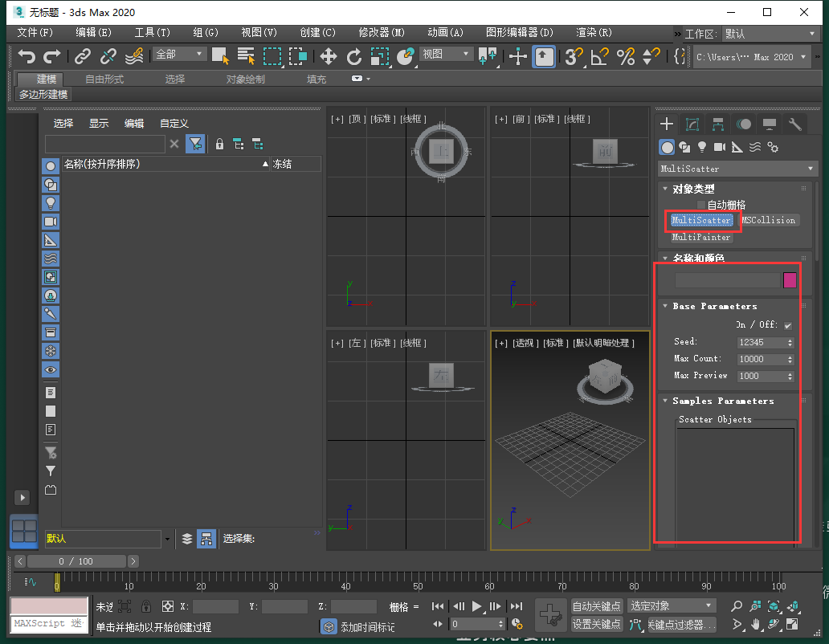829x644 pixels.
Task: Click the MultiPainter button
Action: click(x=701, y=237)
